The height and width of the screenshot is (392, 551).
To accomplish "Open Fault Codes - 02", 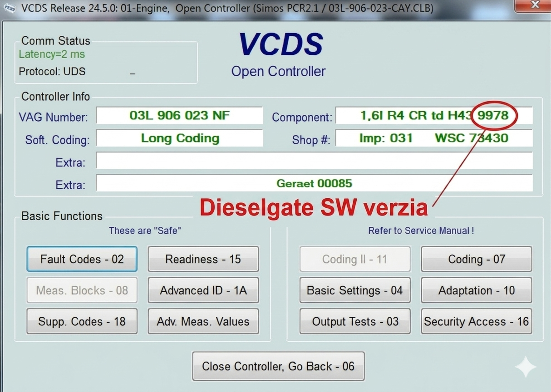I will point(82,259).
